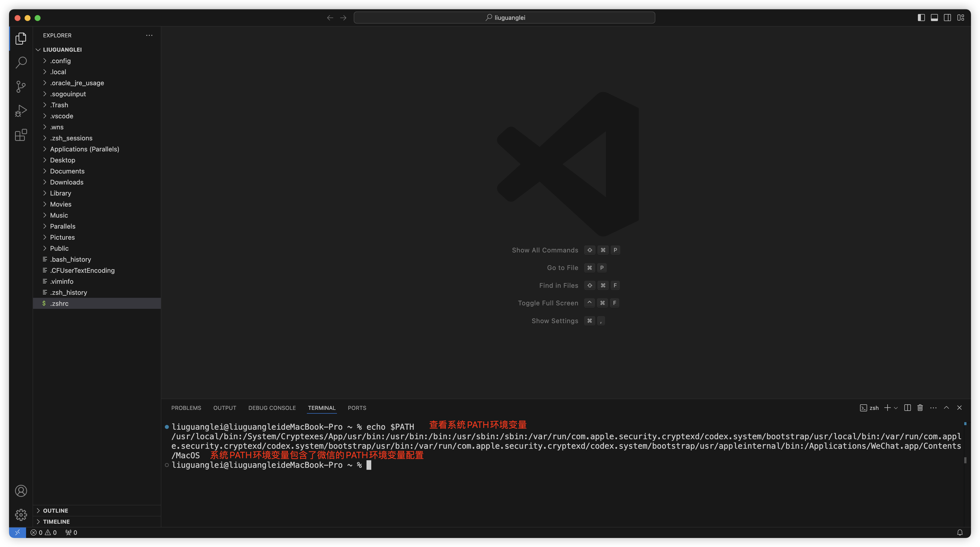Image resolution: width=980 pixels, height=547 pixels.
Task: Open the Search view in activity bar
Action: pyautogui.click(x=21, y=62)
